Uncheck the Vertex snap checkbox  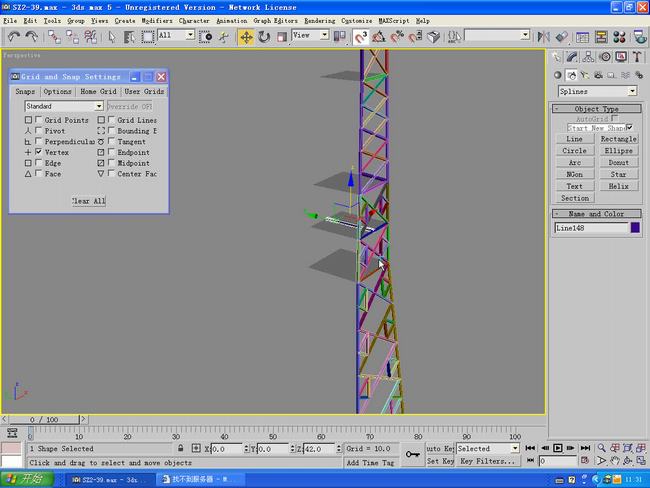click(x=39, y=152)
